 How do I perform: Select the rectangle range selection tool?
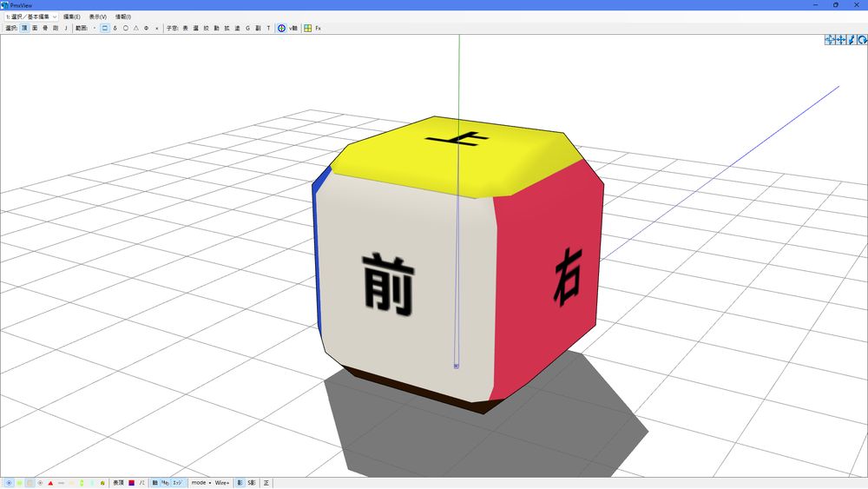tap(105, 28)
